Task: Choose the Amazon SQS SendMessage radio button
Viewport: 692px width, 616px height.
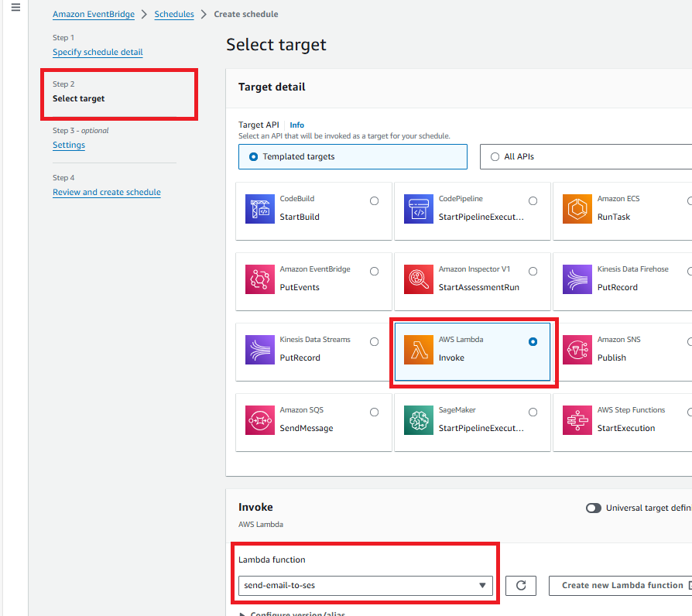Action: point(374,412)
